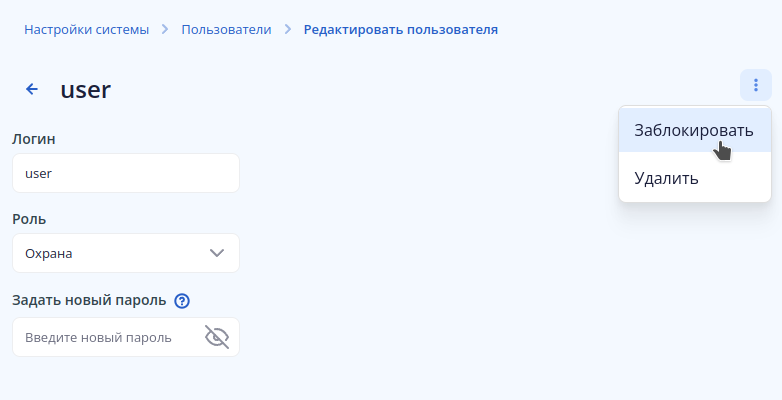Navigate to Пользователи breadcrumb link
Screen dimensions: 782x400
point(226,30)
